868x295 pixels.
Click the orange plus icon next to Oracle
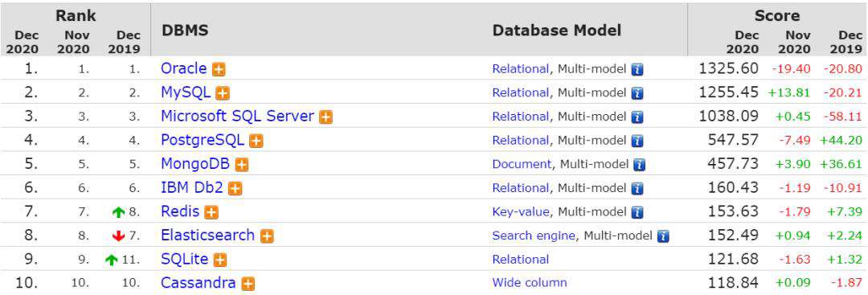[219, 70]
